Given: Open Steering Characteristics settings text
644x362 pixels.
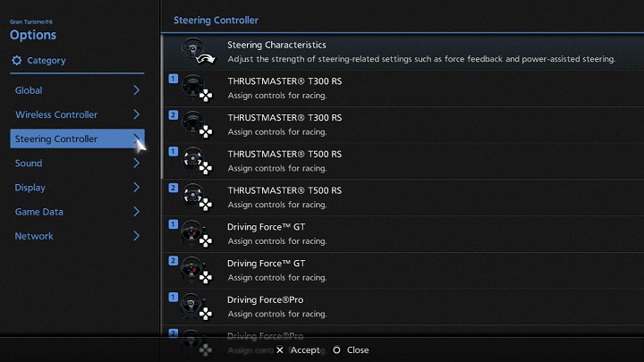Looking at the screenshot, I should point(276,45).
